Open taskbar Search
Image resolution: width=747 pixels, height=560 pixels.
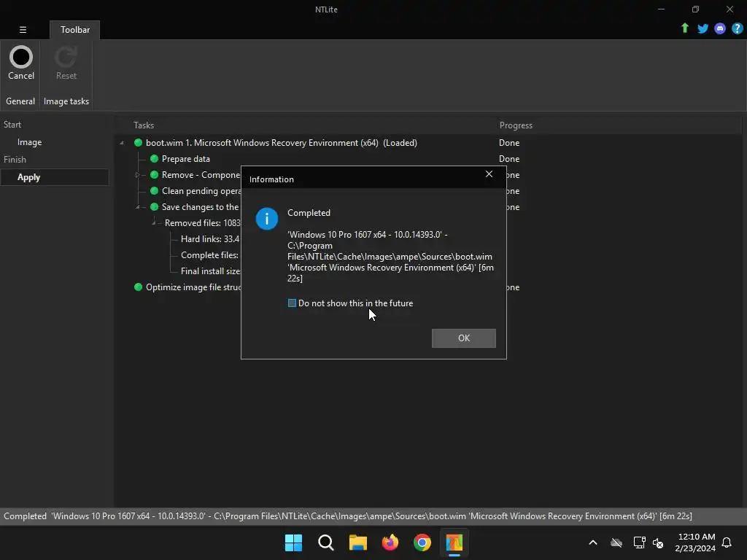326,542
